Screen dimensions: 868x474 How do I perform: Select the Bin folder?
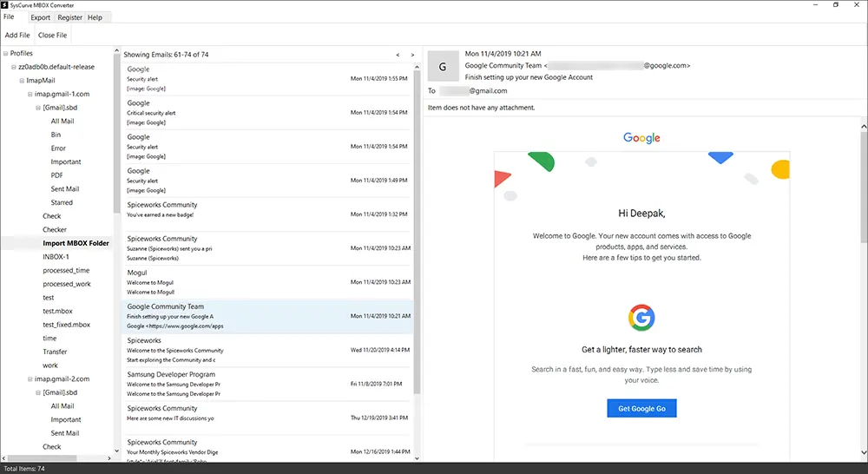[56, 135]
